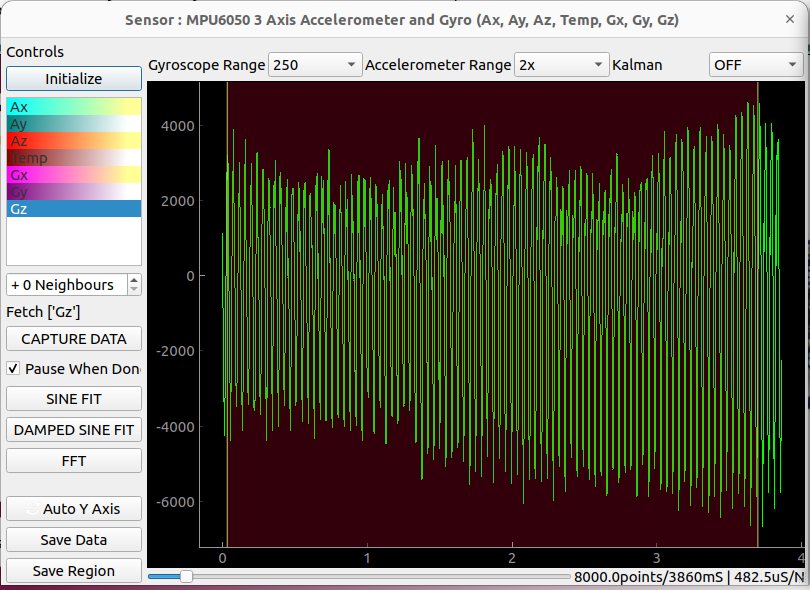Pick the Gx gyroscope channel
This screenshot has height=590, width=810.
(x=73, y=175)
